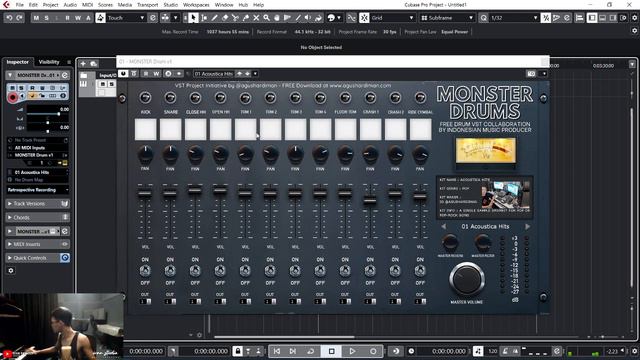Open the Retrospective Recording dropdown
Screen dimensions: 640x360
click(x=38, y=190)
